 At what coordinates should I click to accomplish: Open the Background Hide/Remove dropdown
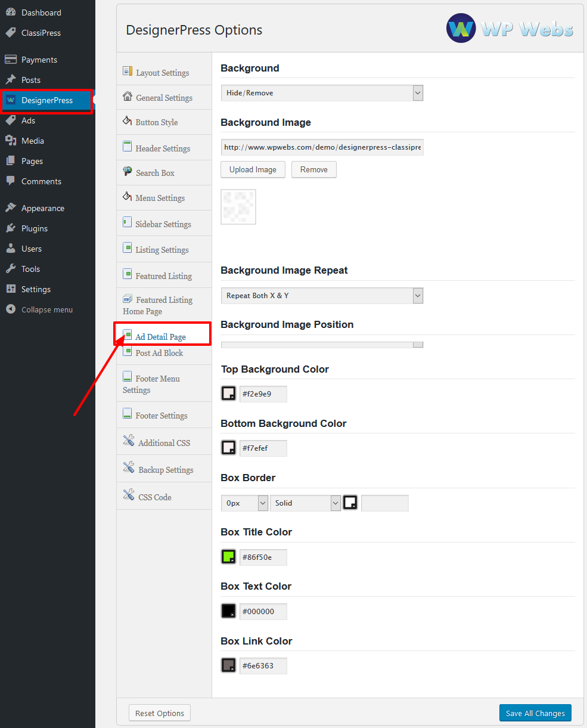322,93
